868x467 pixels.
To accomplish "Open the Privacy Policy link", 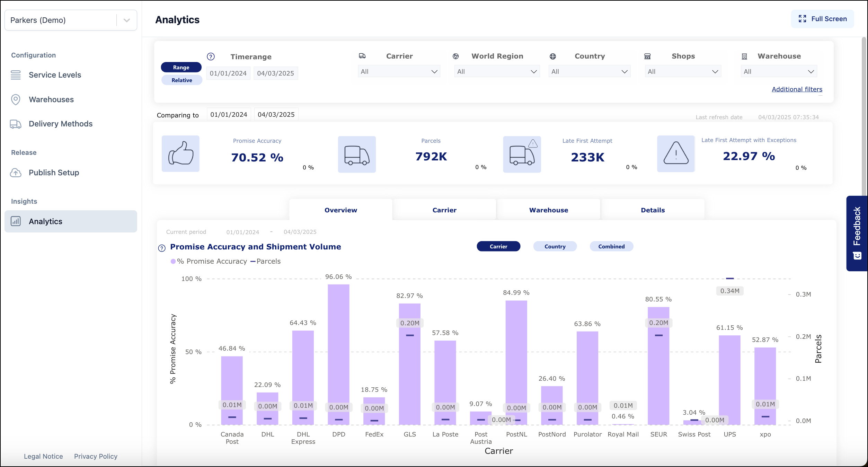I will coord(96,456).
